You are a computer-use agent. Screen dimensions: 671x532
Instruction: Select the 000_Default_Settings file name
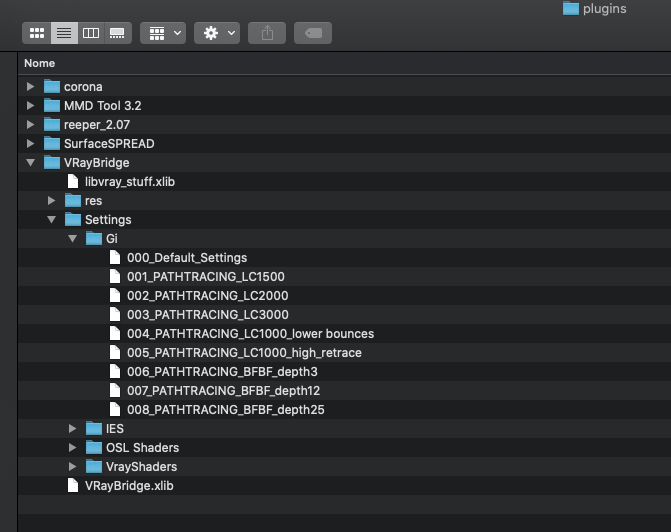[187, 258]
